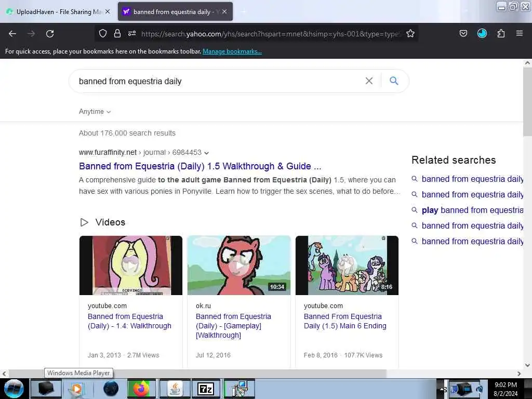
Task: Click the Videos section play icon
Action: pyautogui.click(x=84, y=222)
